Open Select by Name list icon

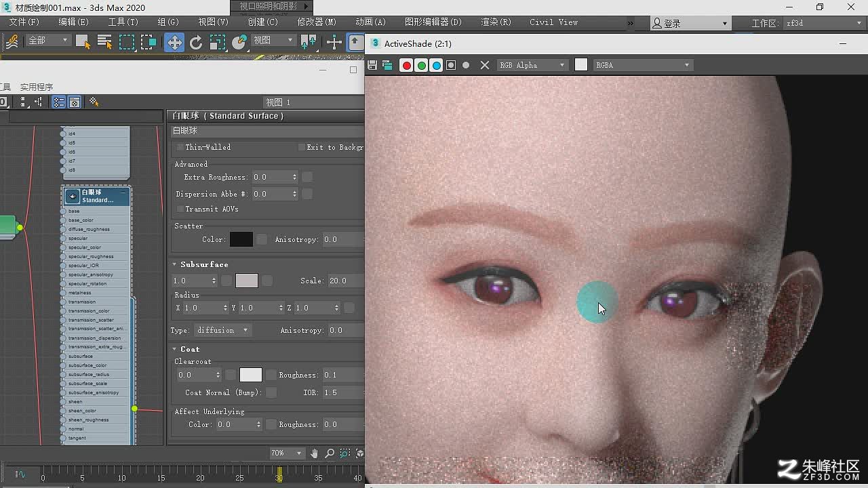point(104,42)
